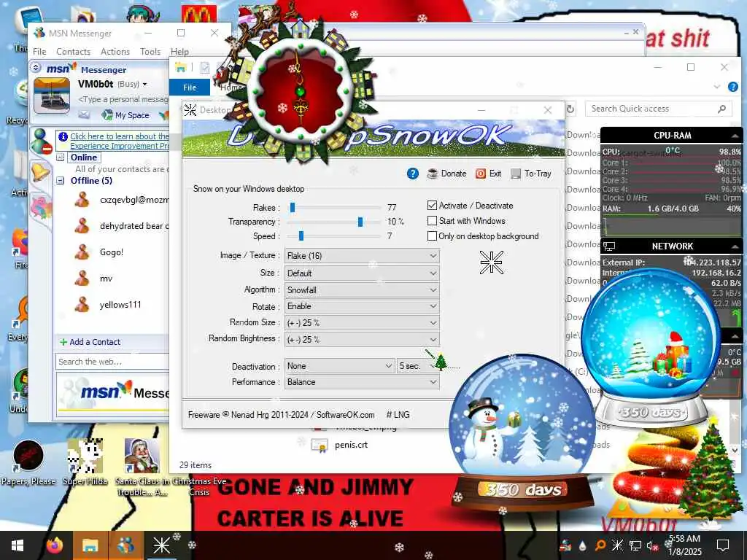Open the Image / Texture Flake (16) dropdown

pyautogui.click(x=362, y=256)
